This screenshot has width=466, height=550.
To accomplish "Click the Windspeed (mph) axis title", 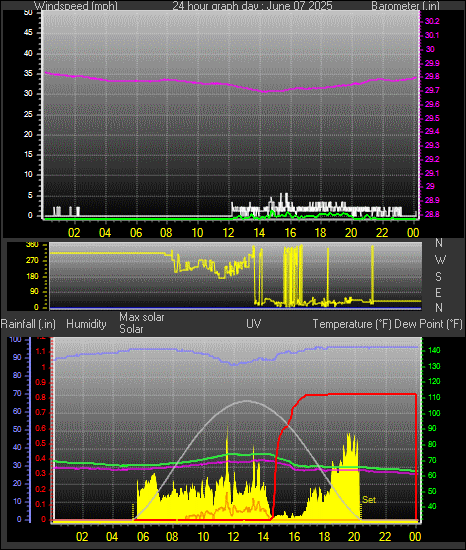I will 76,6.
